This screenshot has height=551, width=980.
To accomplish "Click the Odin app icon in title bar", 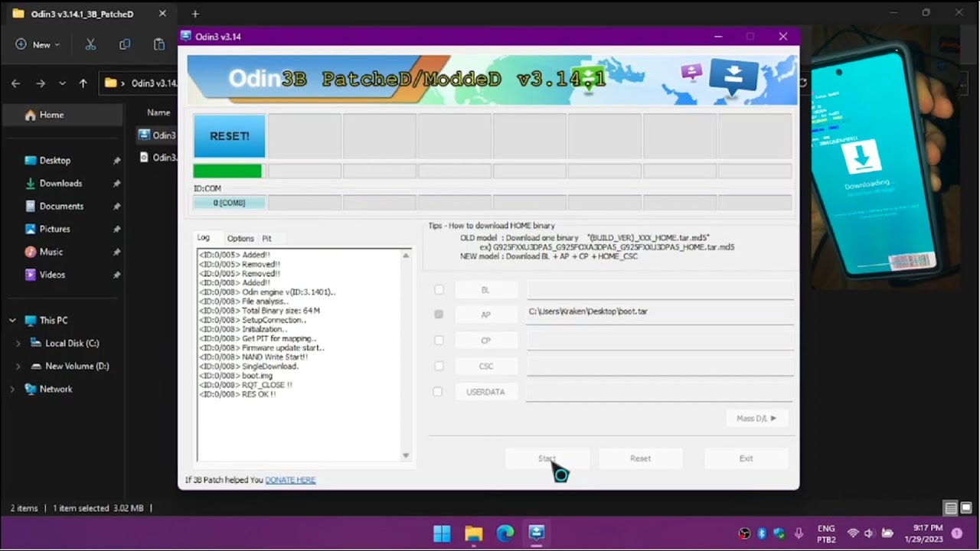I will pos(186,36).
